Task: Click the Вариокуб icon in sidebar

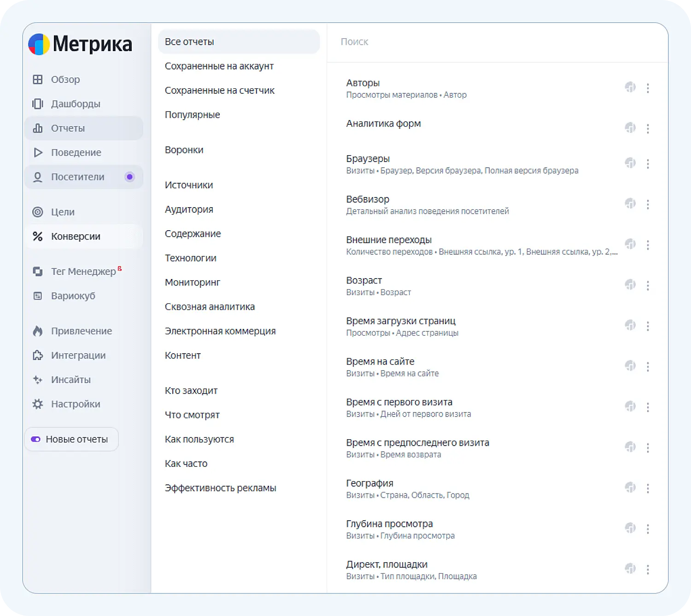Action: 38,296
